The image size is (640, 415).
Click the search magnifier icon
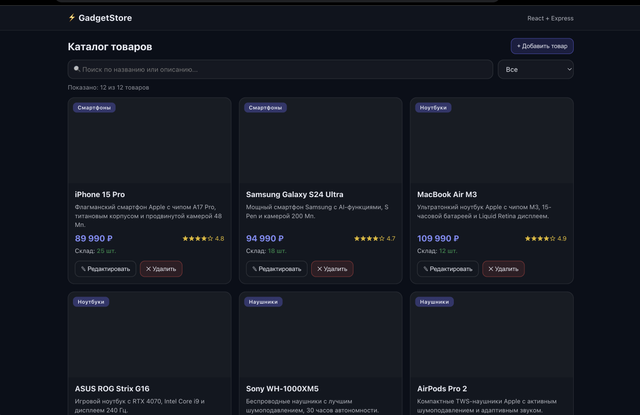(77, 69)
